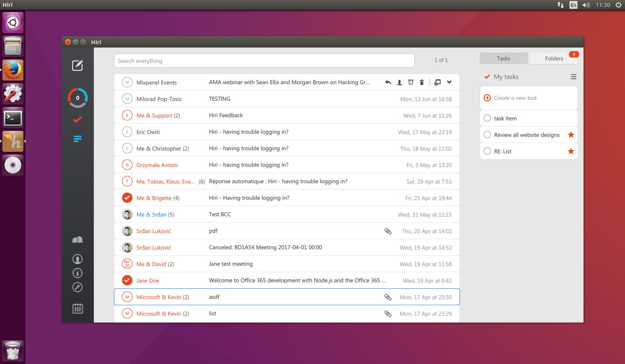625x364 pixels.
Task: Open the Files manager in launcher
Action: tap(13, 46)
